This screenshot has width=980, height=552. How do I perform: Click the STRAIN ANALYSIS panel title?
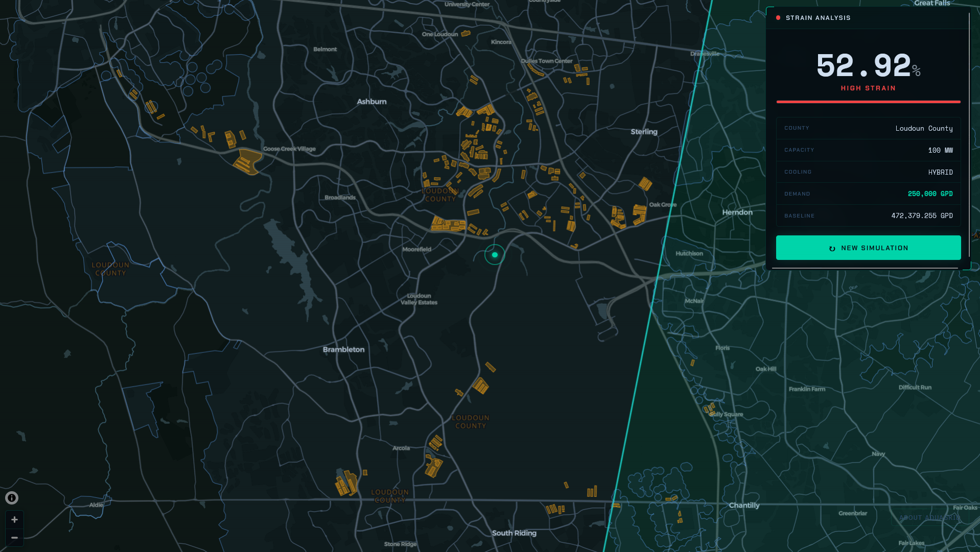pyautogui.click(x=818, y=18)
